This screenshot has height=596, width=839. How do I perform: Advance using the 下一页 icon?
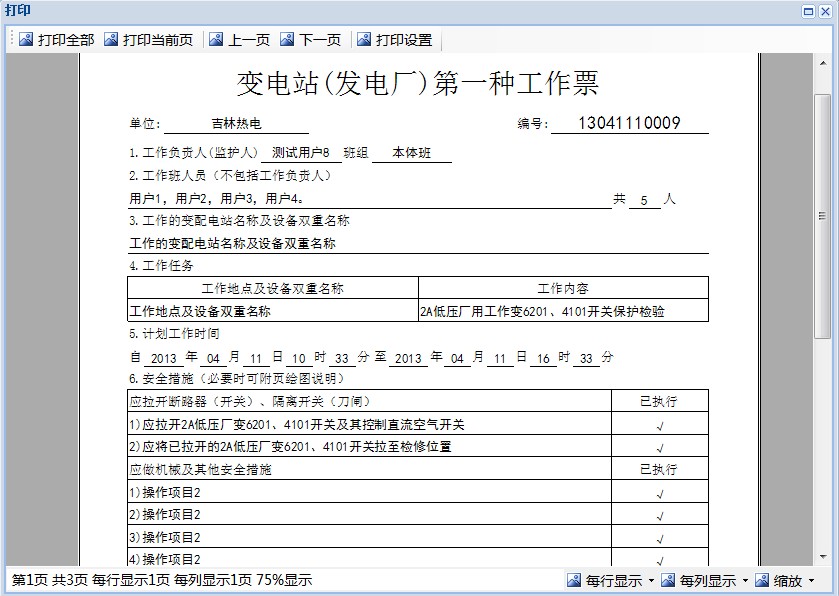[288, 40]
